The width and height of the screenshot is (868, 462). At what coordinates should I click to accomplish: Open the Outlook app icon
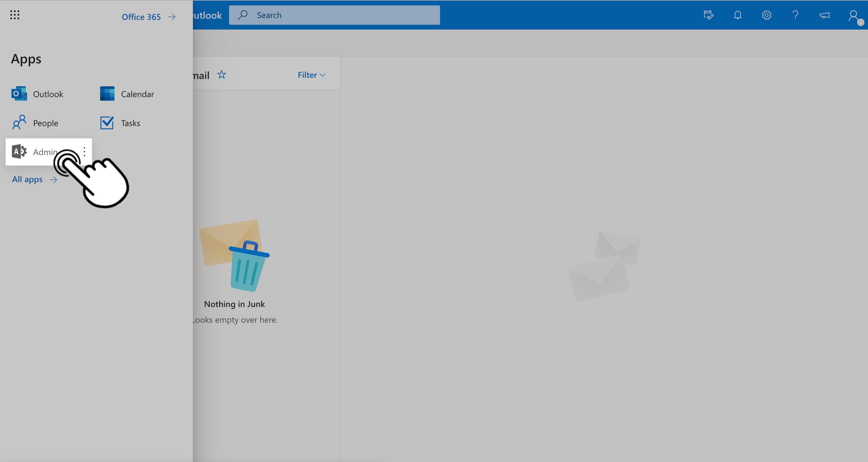click(x=19, y=94)
